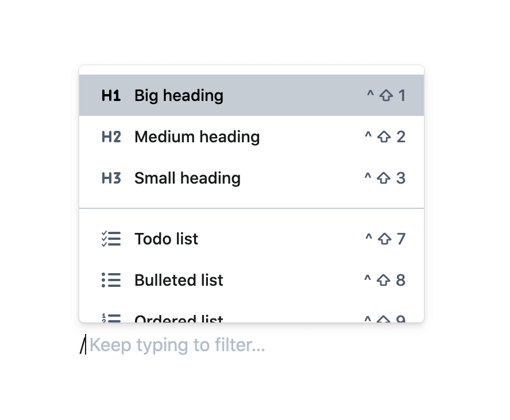Click the number 8 shortcut hint for Bulleted list
The height and width of the screenshot is (420, 510).
[401, 280]
